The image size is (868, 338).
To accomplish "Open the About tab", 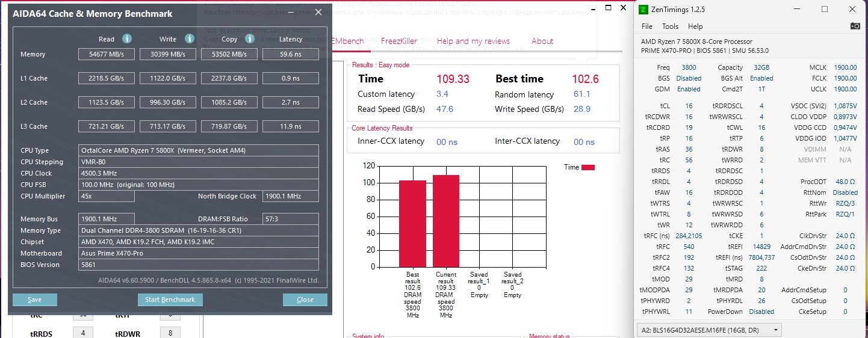I will click(542, 41).
